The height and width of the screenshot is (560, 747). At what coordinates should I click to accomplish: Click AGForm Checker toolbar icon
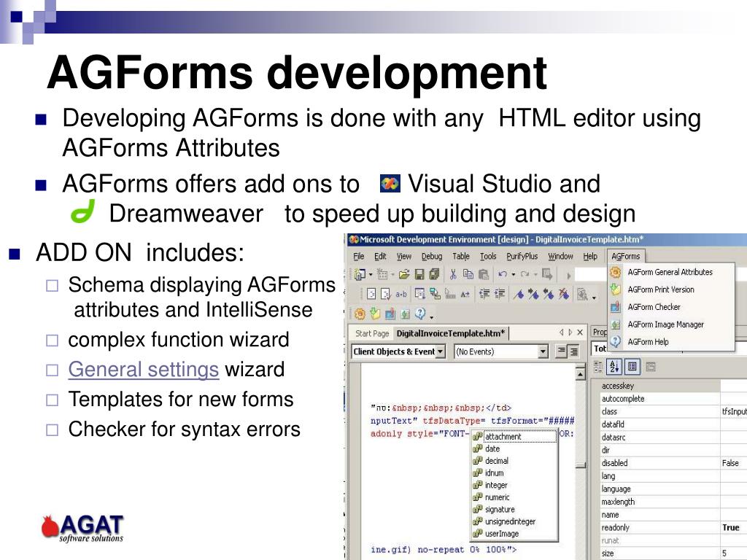point(390,314)
